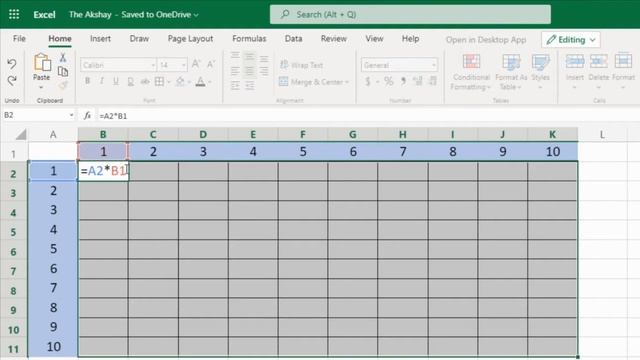Toggle Underline formatting
Screen dimensions: 640x360
click(116, 82)
